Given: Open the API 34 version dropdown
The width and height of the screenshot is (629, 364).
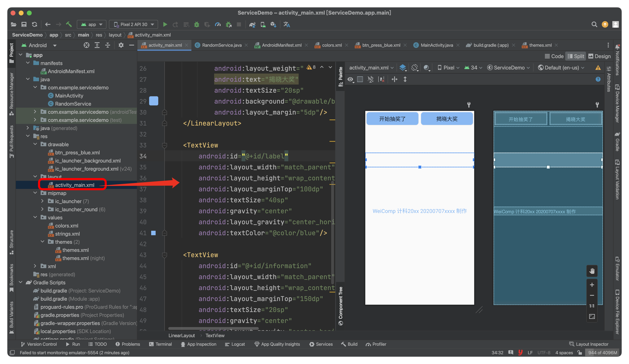Looking at the screenshot, I should [473, 68].
